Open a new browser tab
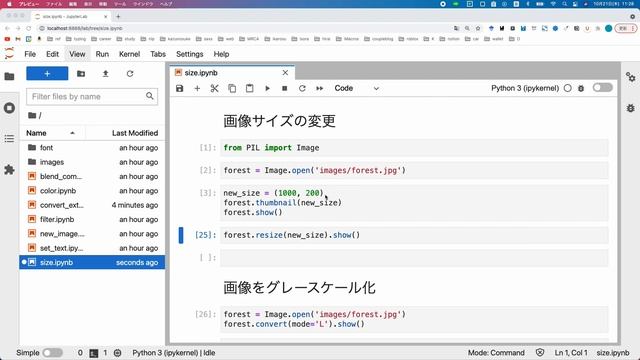Image resolution: width=640 pixels, height=360 pixels. (118, 16)
